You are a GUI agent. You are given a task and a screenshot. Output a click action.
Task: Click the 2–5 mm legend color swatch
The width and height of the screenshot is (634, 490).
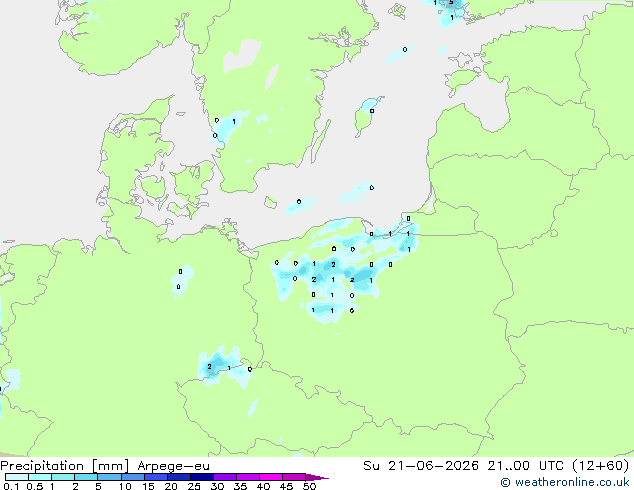(86, 477)
